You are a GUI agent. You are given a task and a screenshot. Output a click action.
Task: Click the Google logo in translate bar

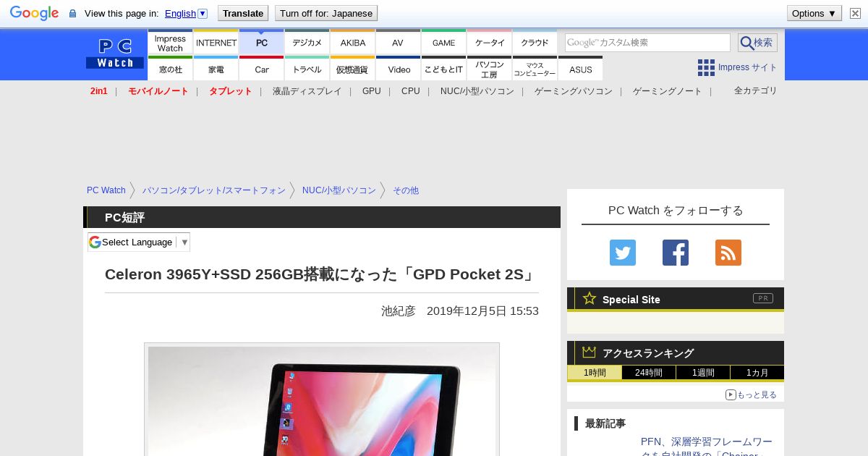pyautogui.click(x=34, y=13)
